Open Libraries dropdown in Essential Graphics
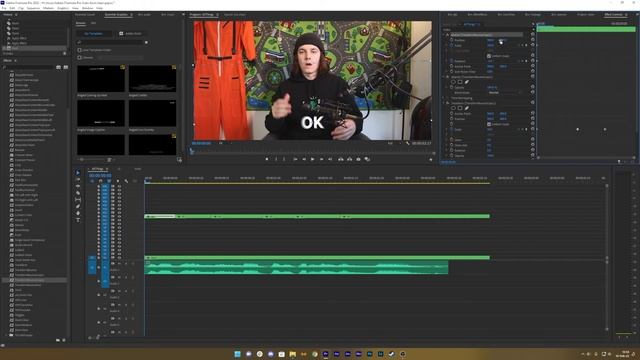 point(120,58)
